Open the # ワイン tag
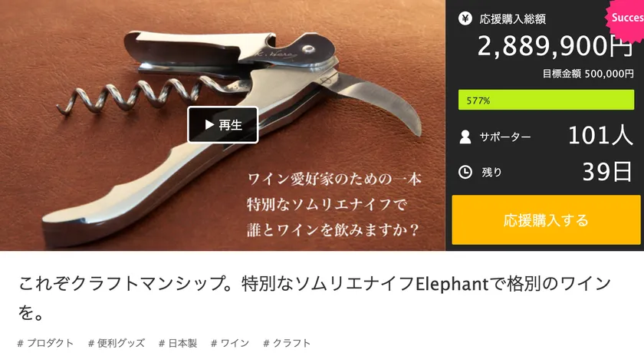The height and width of the screenshot is (356, 644). pyautogui.click(x=230, y=343)
